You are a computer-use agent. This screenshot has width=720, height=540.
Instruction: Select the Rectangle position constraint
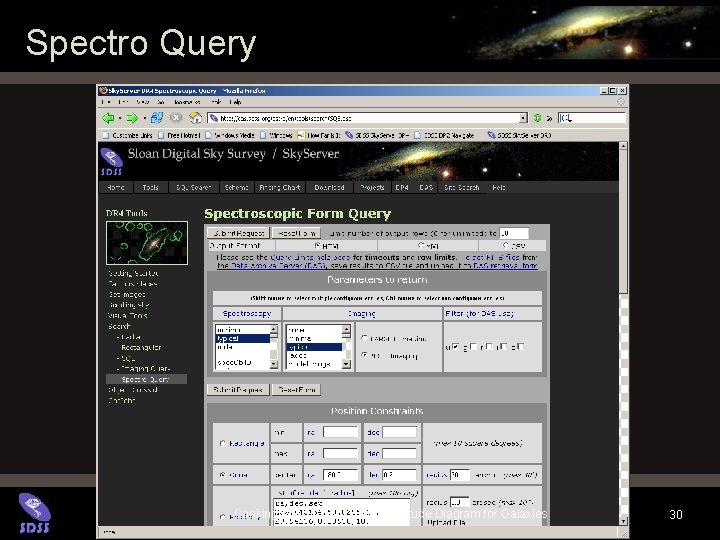223,444
